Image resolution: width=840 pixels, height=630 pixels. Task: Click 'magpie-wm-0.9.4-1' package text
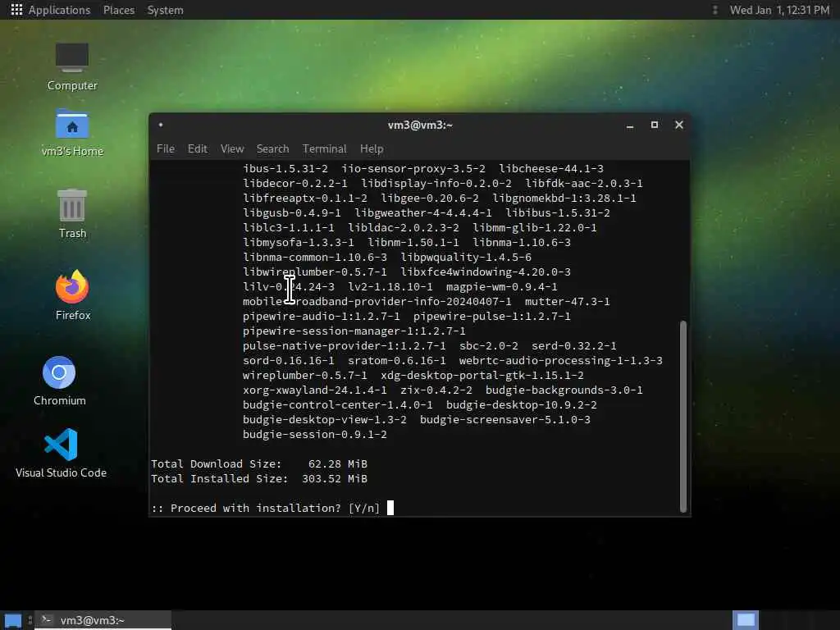coord(502,286)
